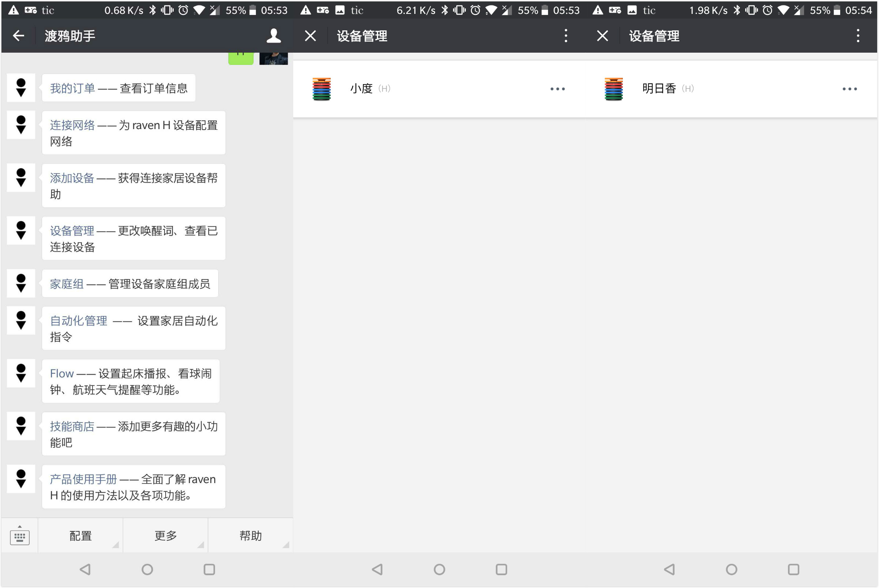Screen dimensions: 879x588
Task: Open overflow menu in right 设备管理 header
Action: click(x=858, y=36)
